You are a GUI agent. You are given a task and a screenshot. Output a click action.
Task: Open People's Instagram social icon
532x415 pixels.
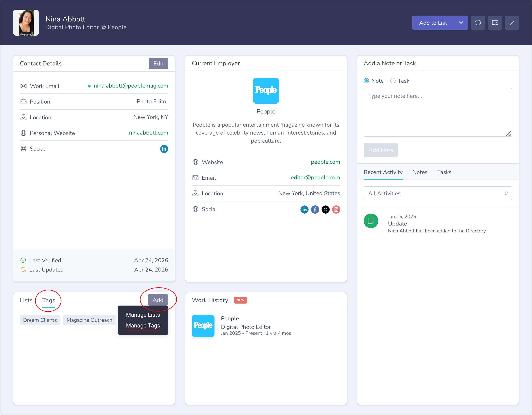point(336,210)
